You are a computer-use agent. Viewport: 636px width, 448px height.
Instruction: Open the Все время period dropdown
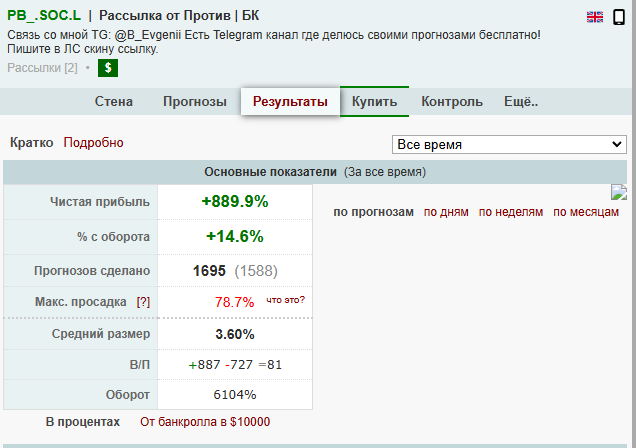[x=509, y=144]
